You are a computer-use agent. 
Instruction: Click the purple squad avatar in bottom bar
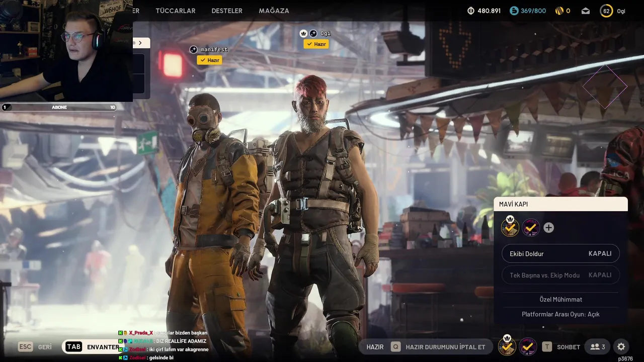527,346
